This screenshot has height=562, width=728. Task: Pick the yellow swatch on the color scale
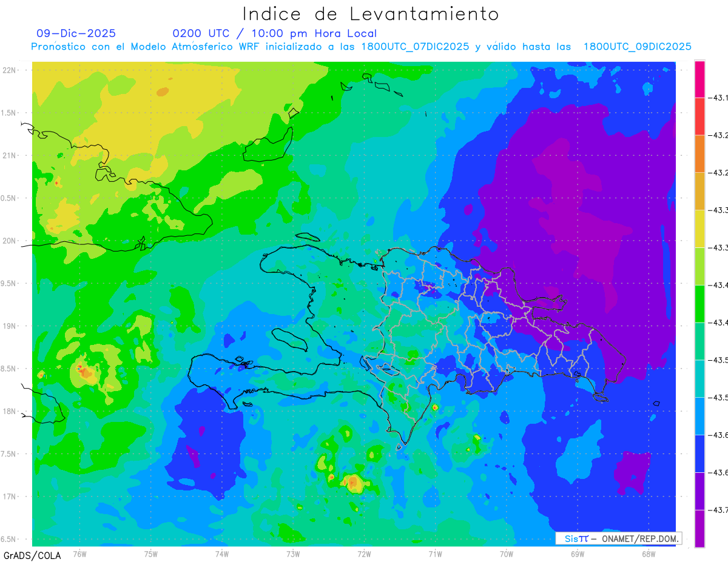pos(700,229)
